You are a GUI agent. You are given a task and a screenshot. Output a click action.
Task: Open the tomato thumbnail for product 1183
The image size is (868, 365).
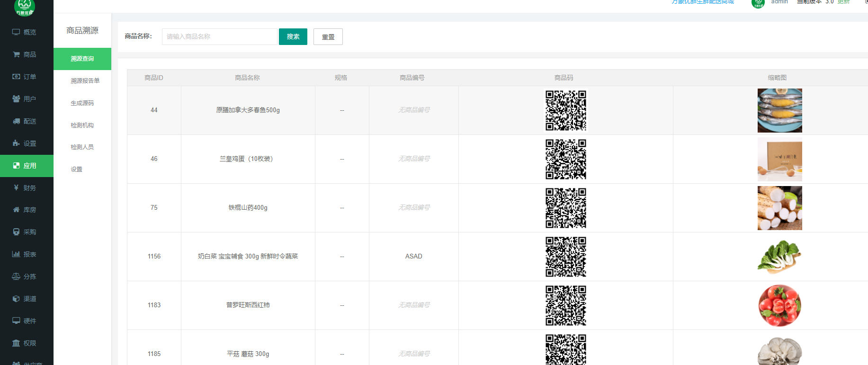780,305
